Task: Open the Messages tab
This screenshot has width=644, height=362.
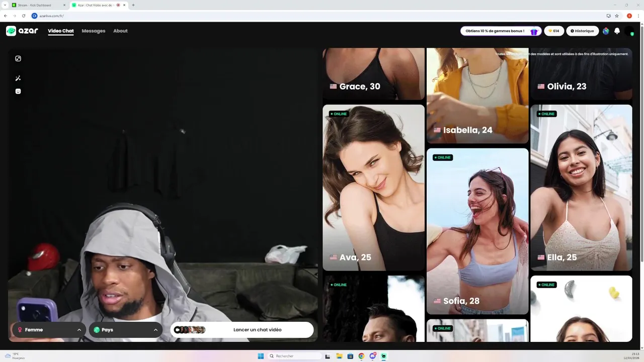Action: (x=94, y=31)
